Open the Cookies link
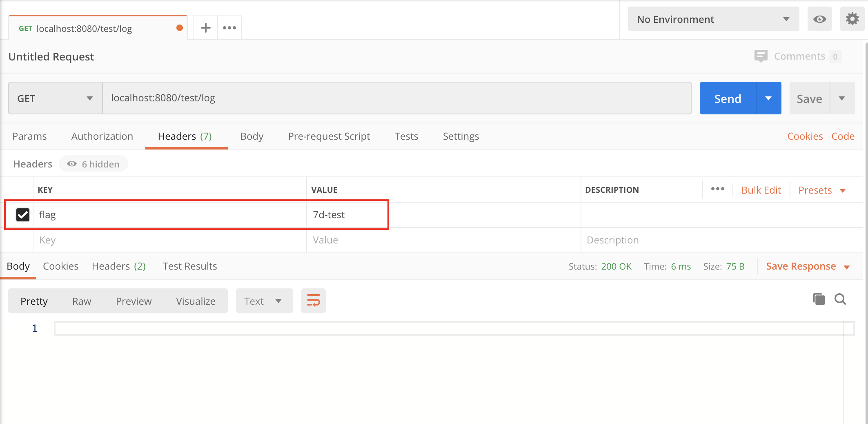The image size is (868, 424). coord(805,136)
